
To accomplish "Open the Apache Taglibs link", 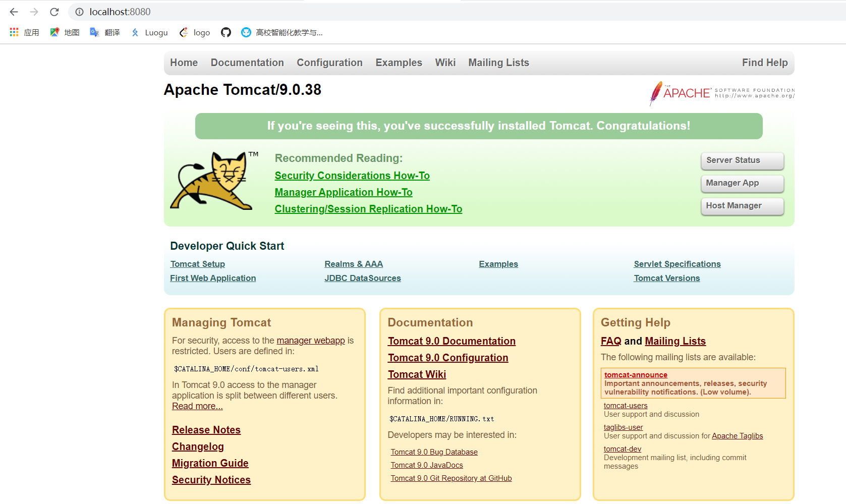I will [737, 436].
